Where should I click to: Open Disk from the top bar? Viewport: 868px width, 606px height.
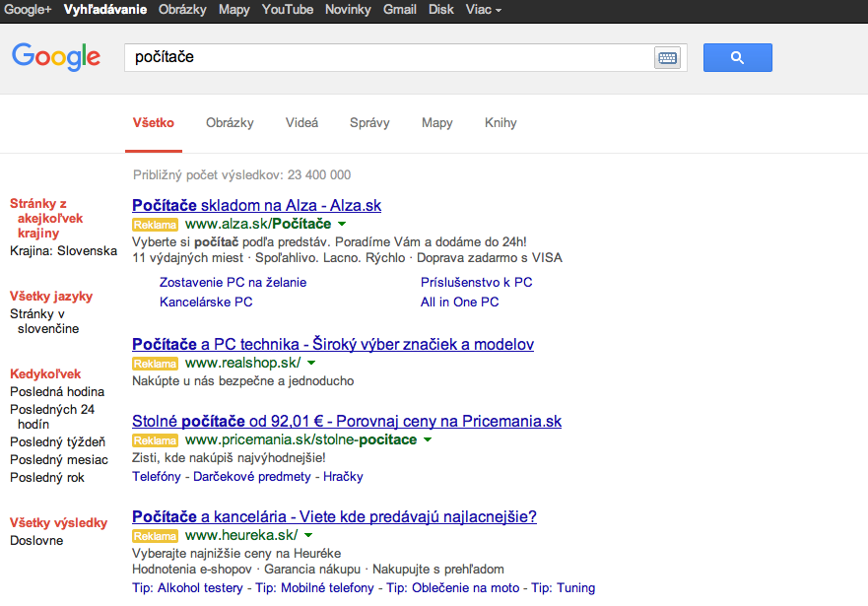pos(440,10)
